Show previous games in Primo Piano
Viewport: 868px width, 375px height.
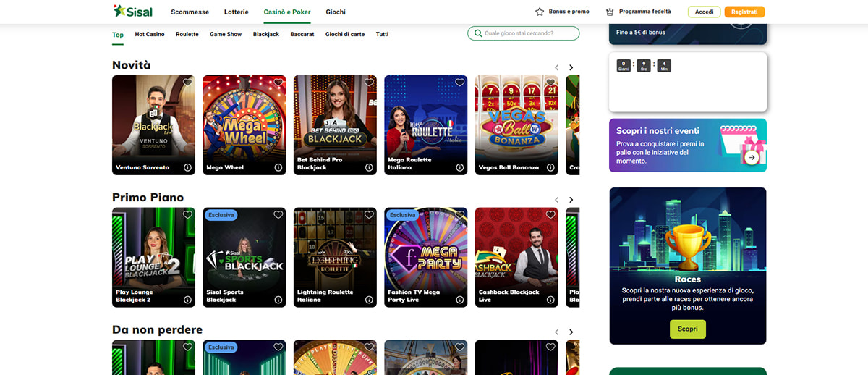point(556,200)
